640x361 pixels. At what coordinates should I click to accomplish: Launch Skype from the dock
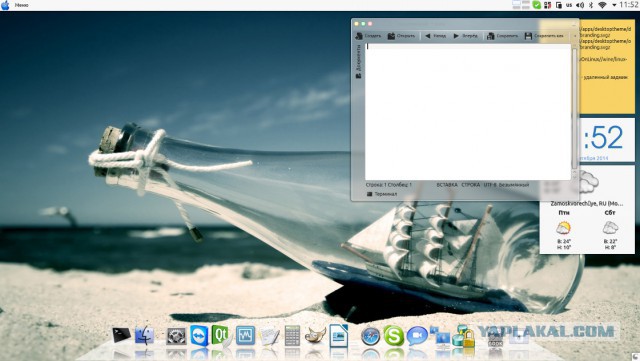pyautogui.click(x=393, y=336)
